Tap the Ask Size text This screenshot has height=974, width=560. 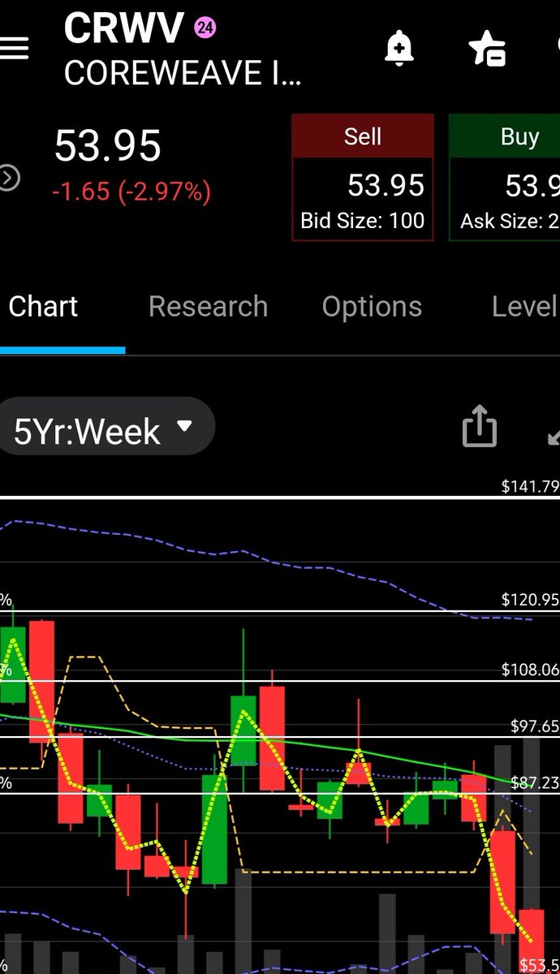tap(510, 220)
